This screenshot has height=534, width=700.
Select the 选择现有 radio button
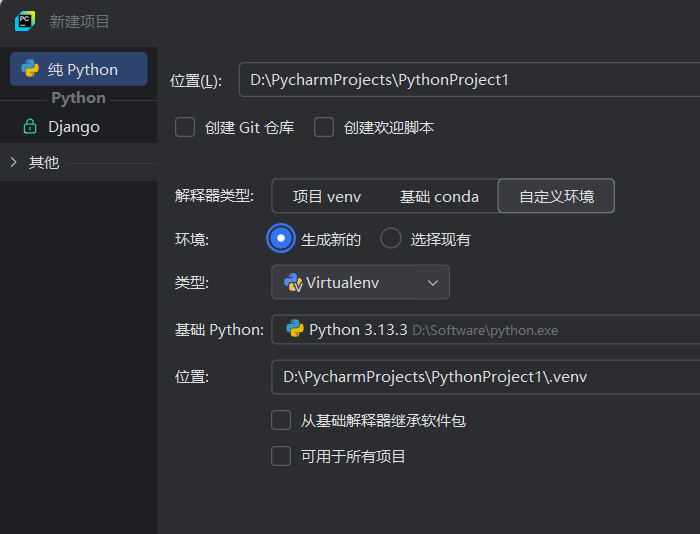click(x=391, y=238)
